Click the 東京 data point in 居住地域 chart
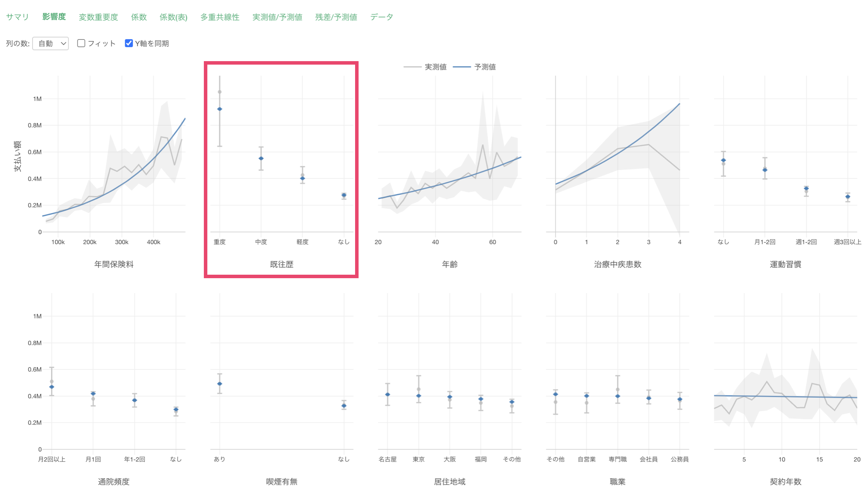This screenshot has width=868, height=496. point(419,396)
